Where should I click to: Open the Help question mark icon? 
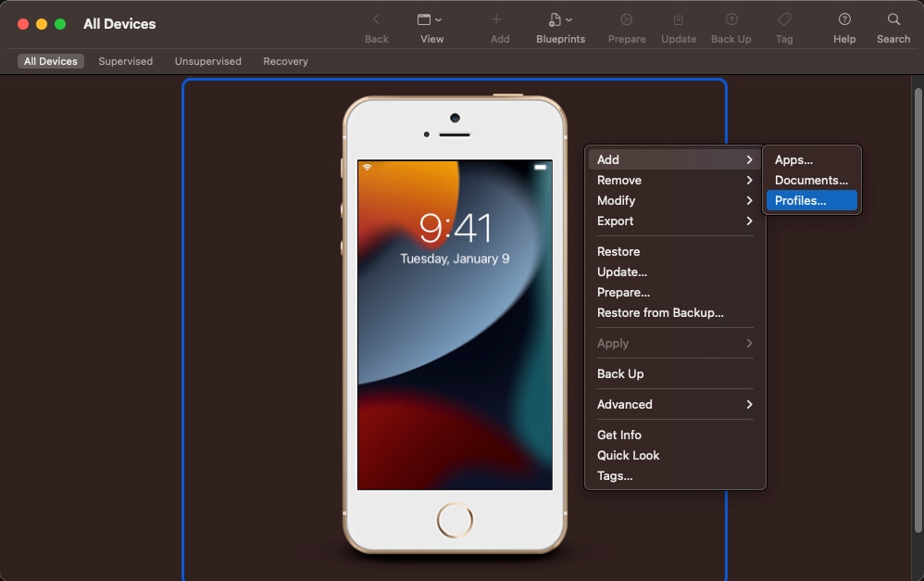(844, 19)
